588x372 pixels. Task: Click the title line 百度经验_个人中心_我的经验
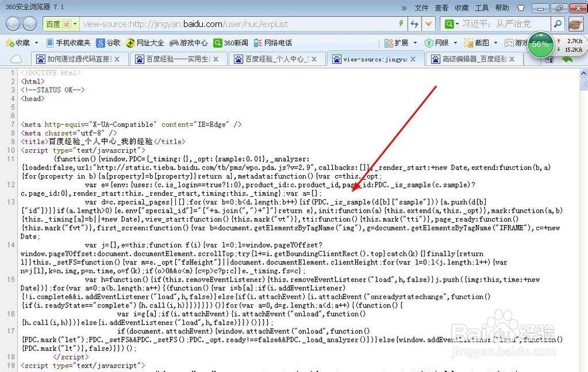tap(103, 142)
